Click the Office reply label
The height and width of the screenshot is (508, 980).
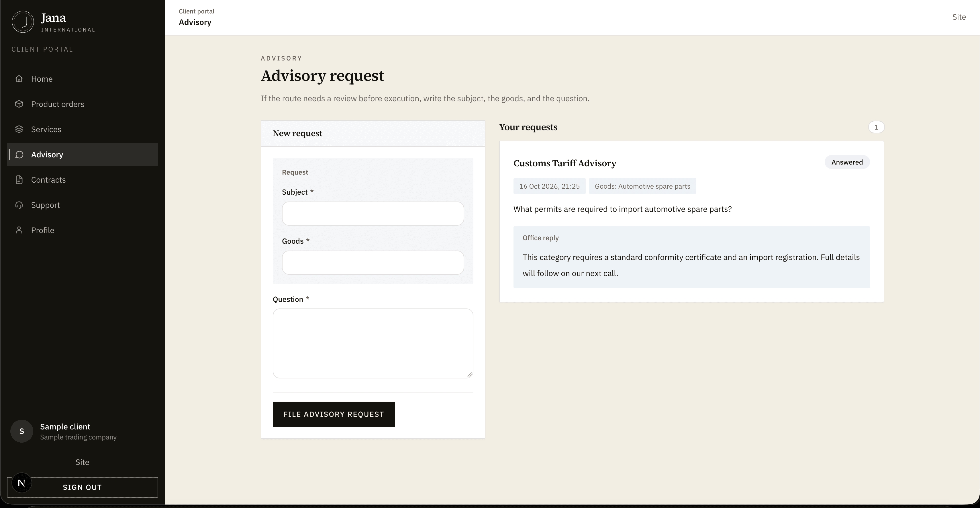click(x=541, y=238)
